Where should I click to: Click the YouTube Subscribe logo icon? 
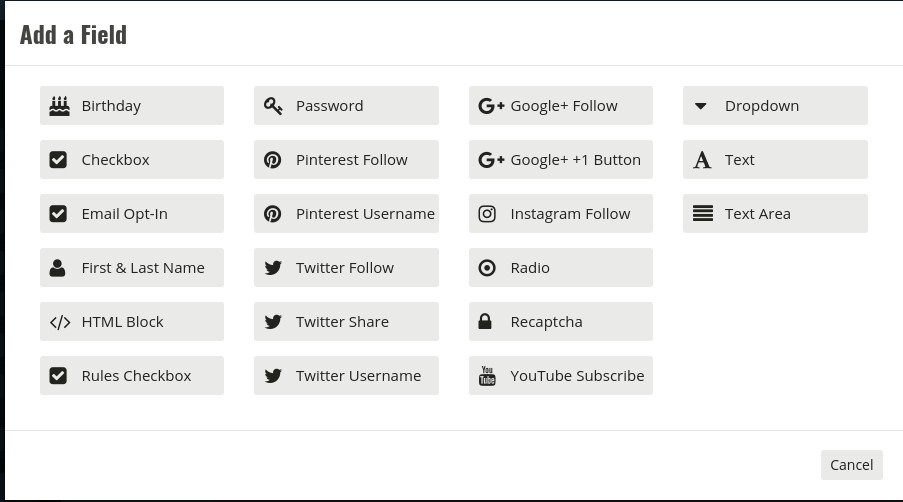(x=487, y=376)
